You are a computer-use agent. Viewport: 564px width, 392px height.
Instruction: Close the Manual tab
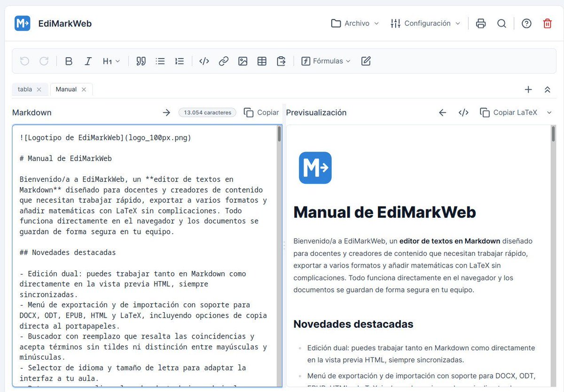click(84, 89)
